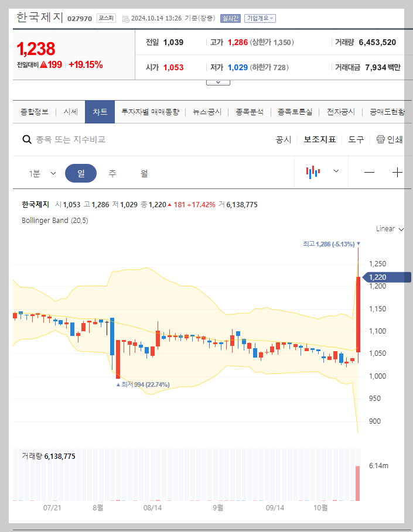The width and height of the screenshot is (413, 532).
Task: Switch to weekly 주 chart view
Action: [112, 173]
